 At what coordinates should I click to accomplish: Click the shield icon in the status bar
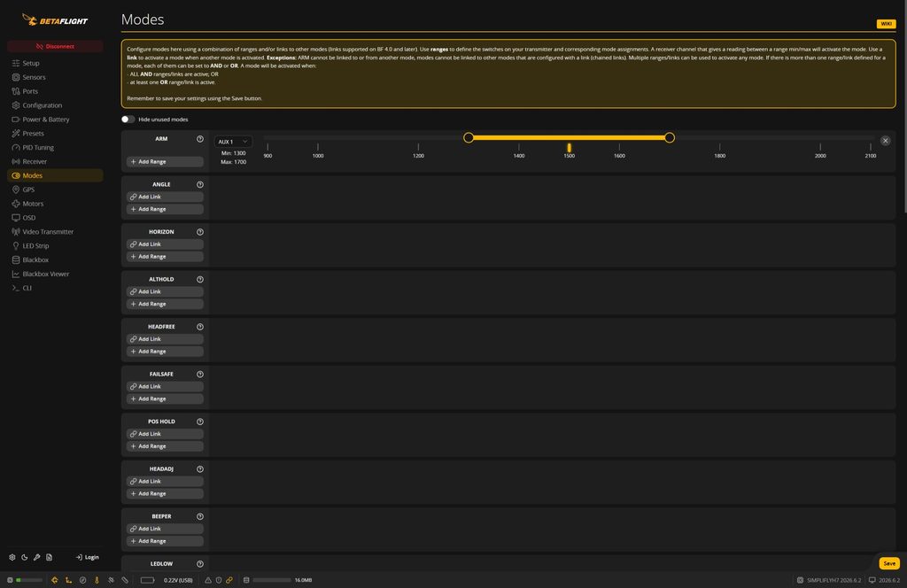pyautogui.click(x=219, y=580)
